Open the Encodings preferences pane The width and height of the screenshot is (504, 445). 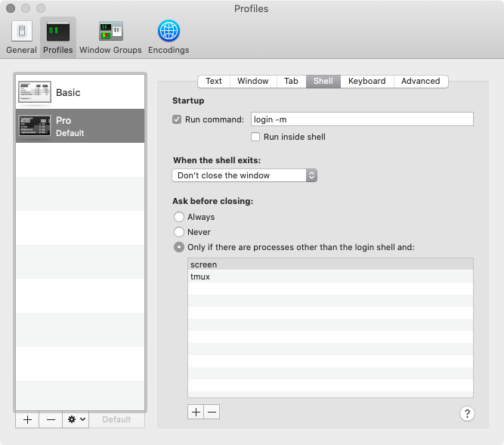[x=169, y=36]
